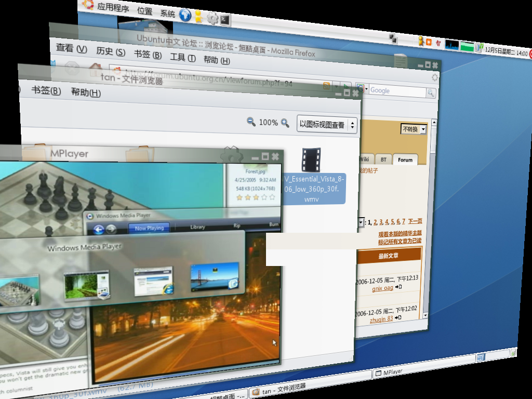The height and width of the screenshot is (399, 532).
Task: Click the Firefox loading throbber icon
Action: 435,78
